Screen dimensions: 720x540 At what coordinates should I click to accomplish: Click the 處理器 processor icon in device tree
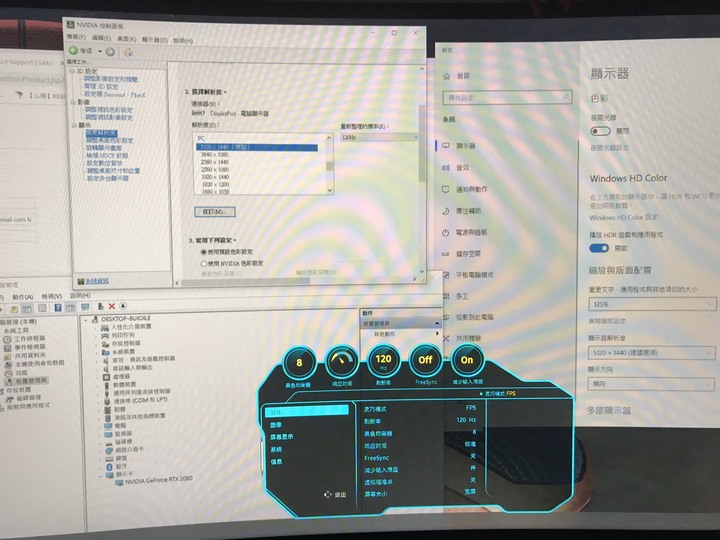107,377
